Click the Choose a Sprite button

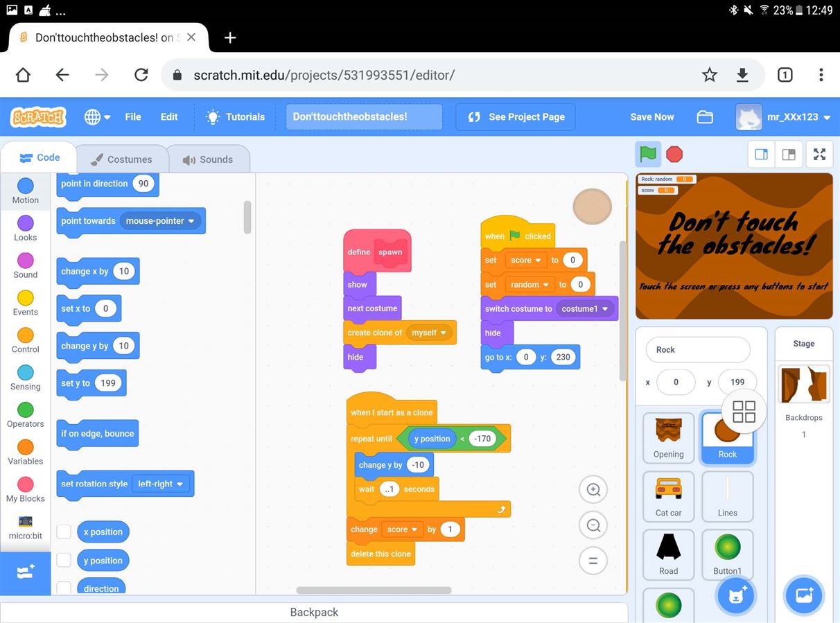(x=735, y=595)
